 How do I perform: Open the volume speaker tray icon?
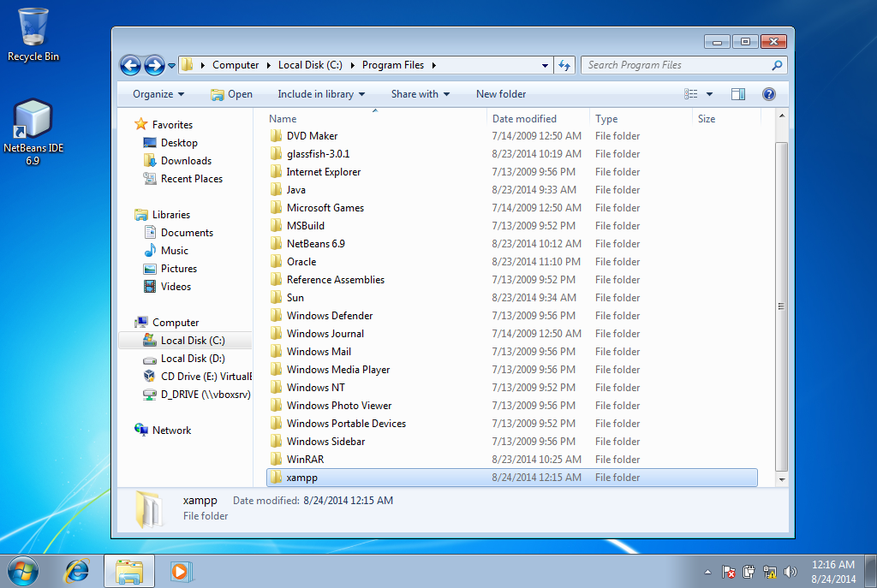tap(790, 572)
